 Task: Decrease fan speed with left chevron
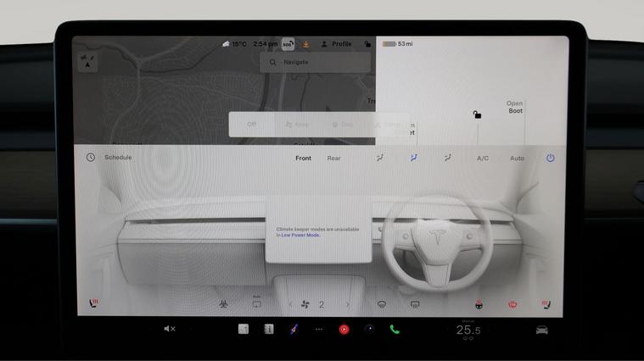(290, 304)
